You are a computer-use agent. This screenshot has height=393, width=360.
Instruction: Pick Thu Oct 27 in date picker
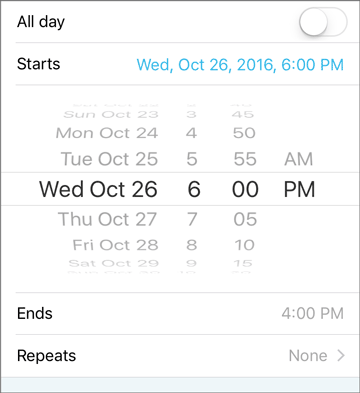click(x=107, y=219)
